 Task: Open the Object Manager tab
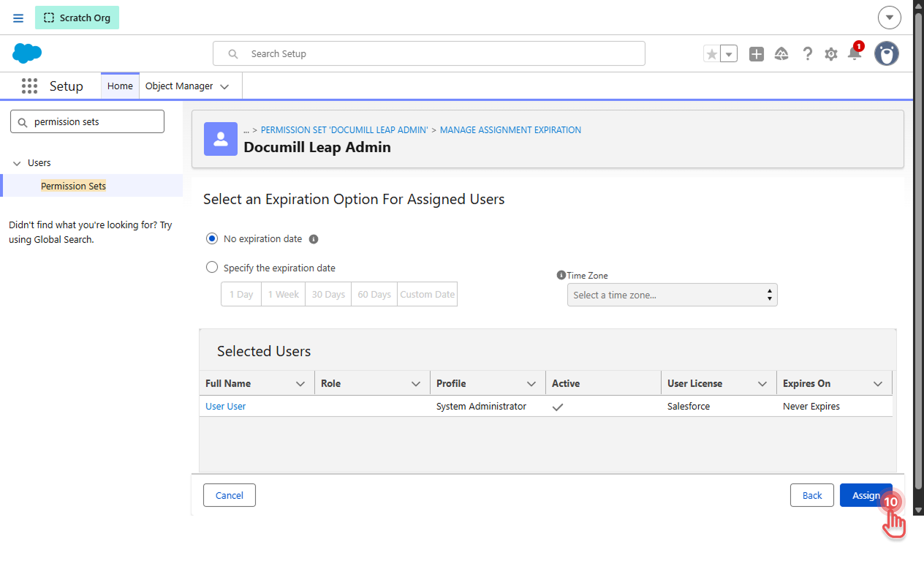[x=179, y=86]
